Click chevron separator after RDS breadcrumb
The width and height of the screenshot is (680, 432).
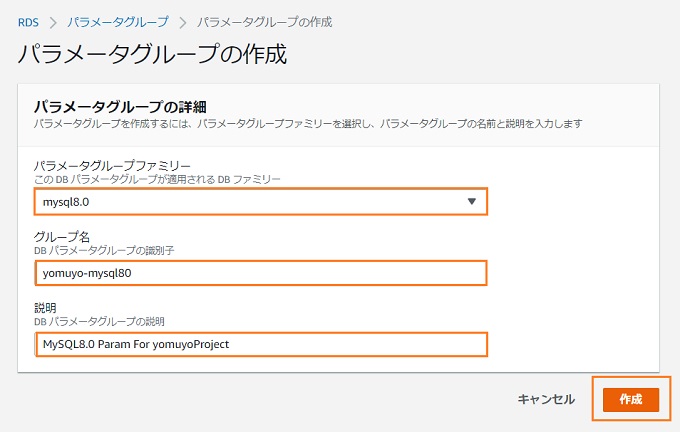(x=53, y=23)
